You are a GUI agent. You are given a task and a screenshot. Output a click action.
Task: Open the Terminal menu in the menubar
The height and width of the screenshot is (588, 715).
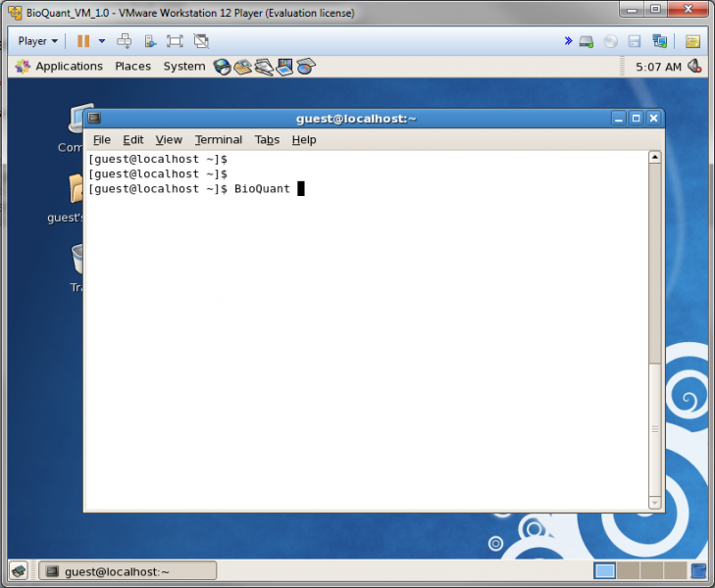coord(219,140)
